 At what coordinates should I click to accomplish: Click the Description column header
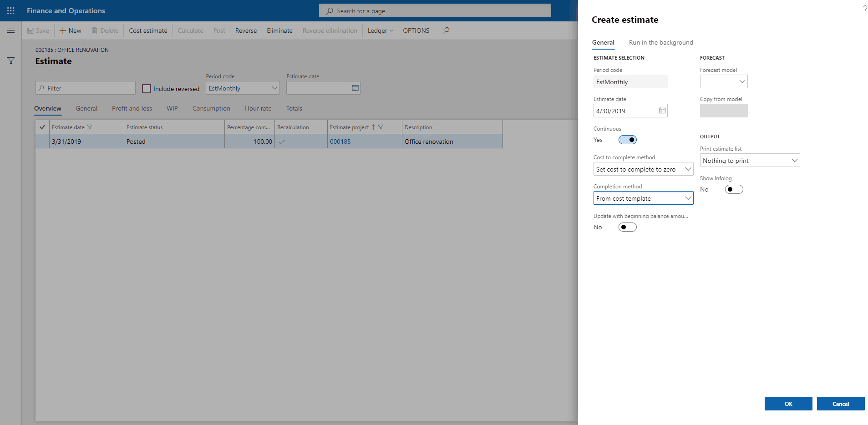point(452,127)
